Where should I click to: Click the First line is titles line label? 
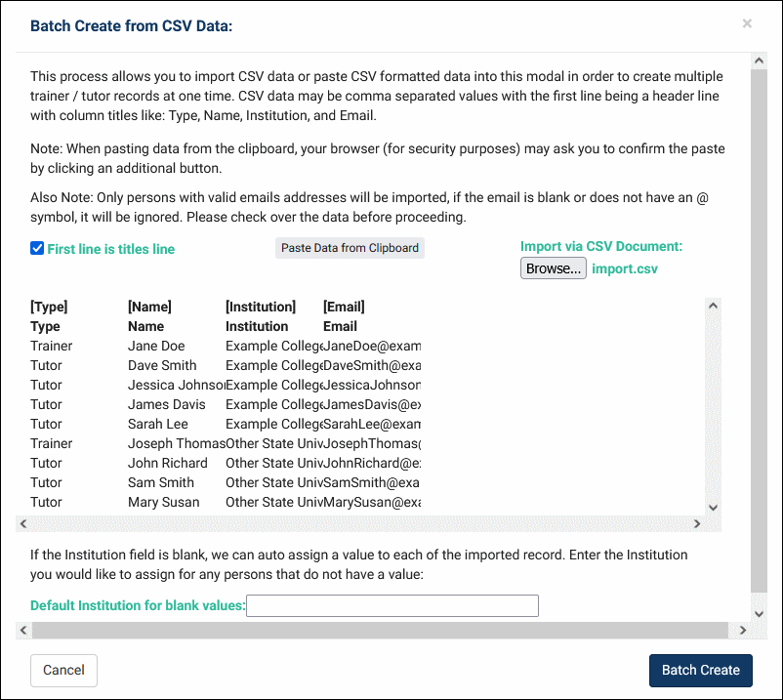pos(110,249)
